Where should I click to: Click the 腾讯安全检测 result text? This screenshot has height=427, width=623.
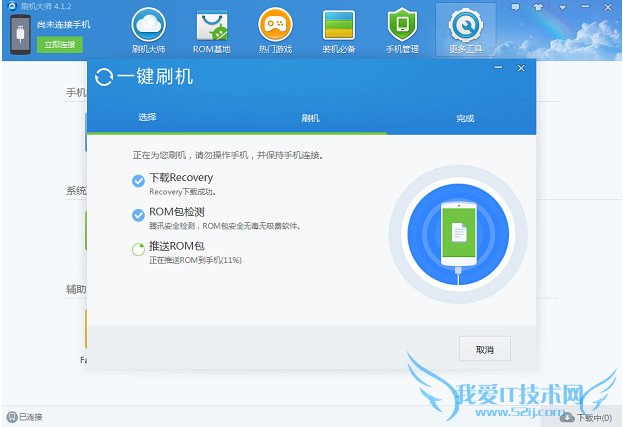[x=225, y=226]
